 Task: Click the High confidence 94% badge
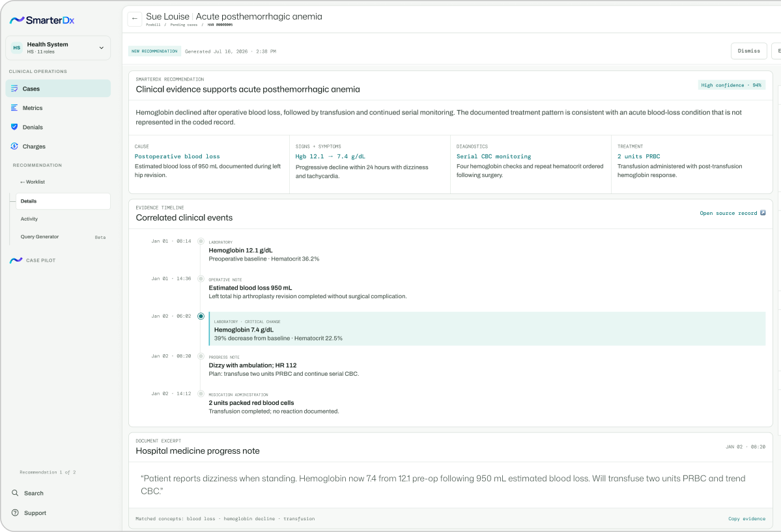click(731, 85)
